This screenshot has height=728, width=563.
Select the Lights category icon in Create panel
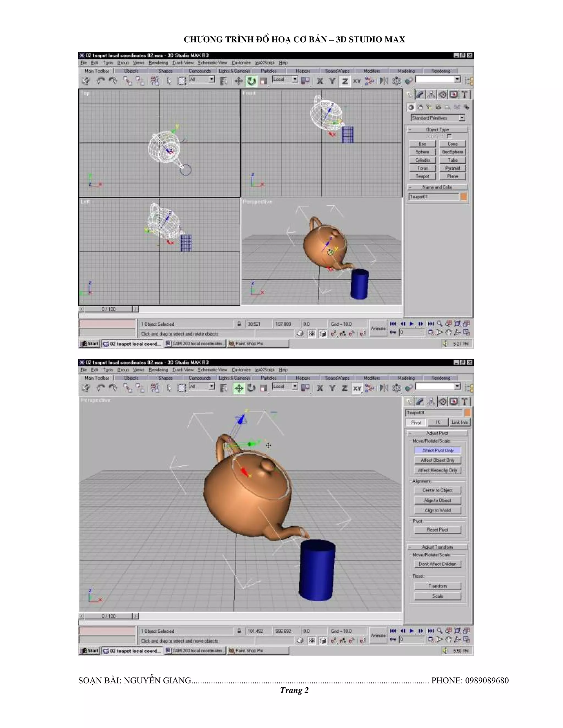click(429, 107)
